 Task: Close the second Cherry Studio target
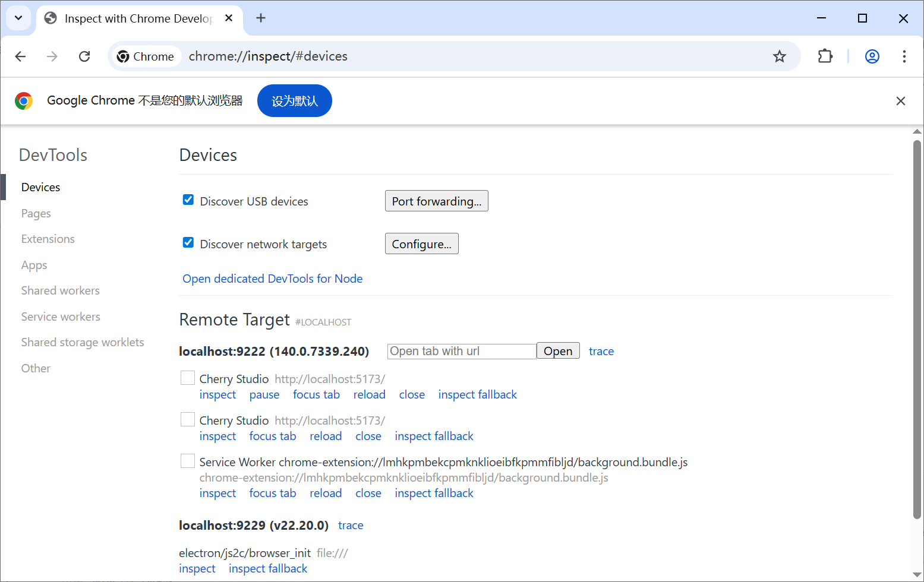(368, 436)
